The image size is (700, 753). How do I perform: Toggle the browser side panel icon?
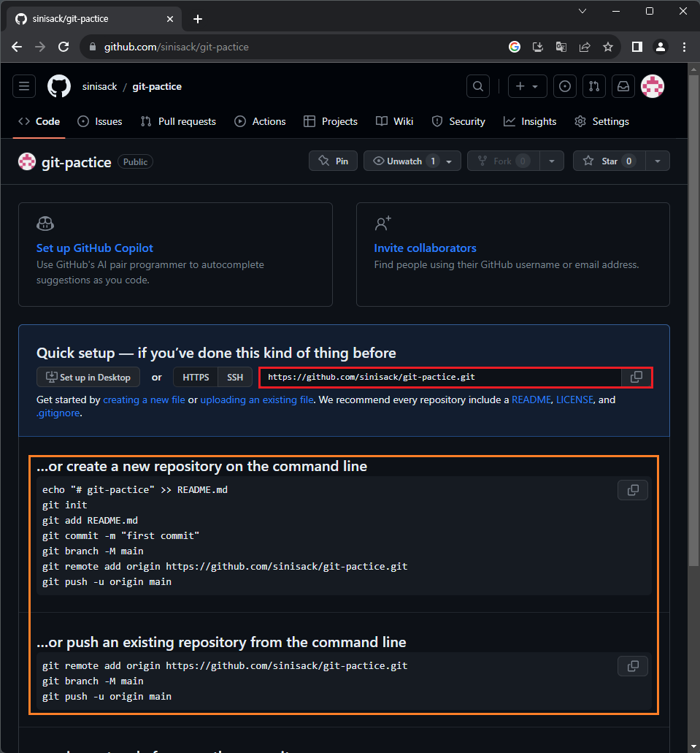tap(637, 47)
